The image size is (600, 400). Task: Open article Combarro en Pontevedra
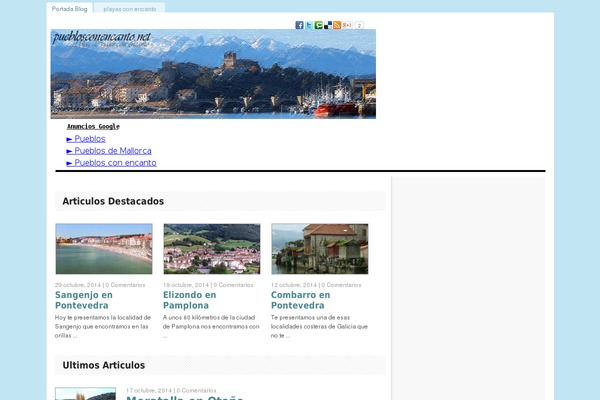tap(301, 300)
